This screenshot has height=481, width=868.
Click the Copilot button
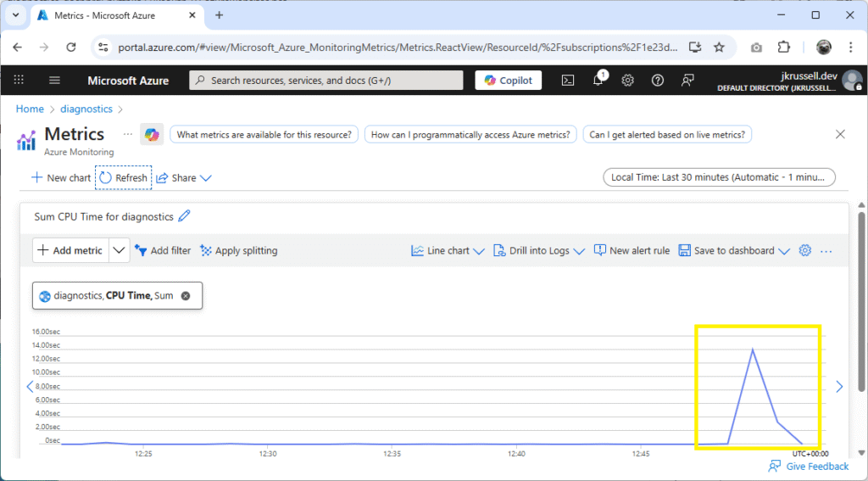(509, 81)
